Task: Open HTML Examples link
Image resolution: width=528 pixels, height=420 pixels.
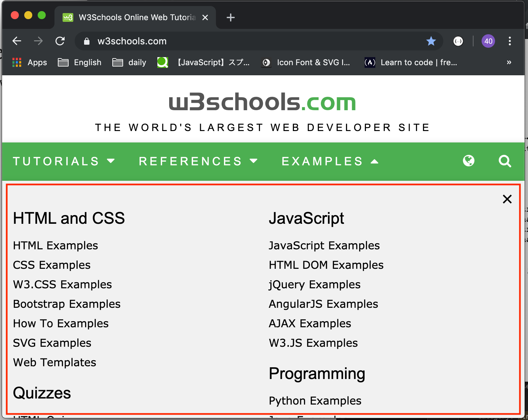Action: tap(55, 246)
